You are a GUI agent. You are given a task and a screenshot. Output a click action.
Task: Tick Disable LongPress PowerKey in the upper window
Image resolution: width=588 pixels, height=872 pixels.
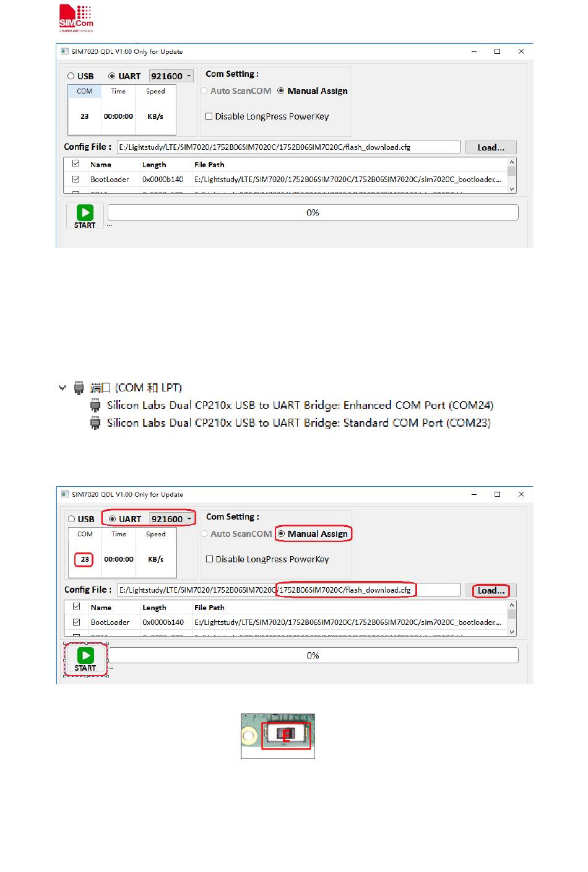coord(209,116)
